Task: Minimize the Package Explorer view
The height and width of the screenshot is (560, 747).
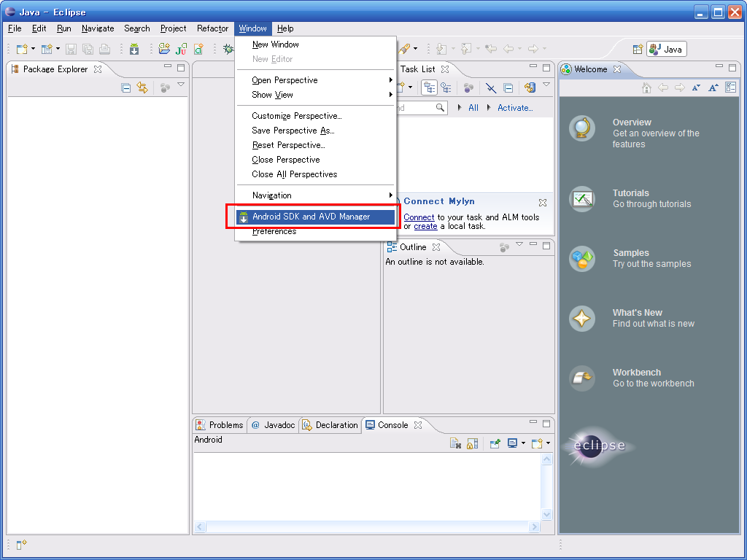Action: 168,66
